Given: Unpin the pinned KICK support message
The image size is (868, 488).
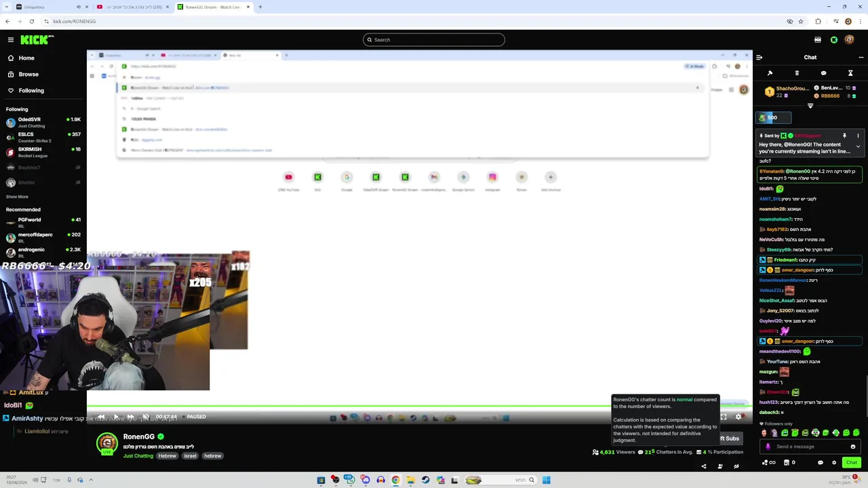Looking at the screenshot, I should tap(844, 136).
